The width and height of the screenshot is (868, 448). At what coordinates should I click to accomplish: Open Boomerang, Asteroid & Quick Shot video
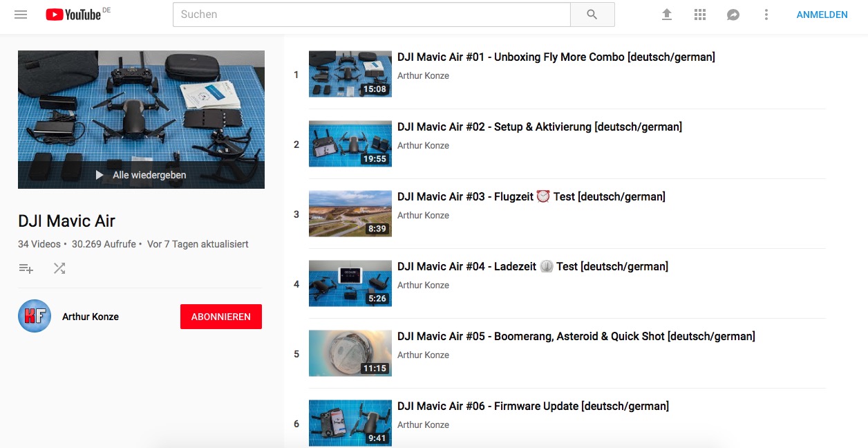click(x=576, y=336)
